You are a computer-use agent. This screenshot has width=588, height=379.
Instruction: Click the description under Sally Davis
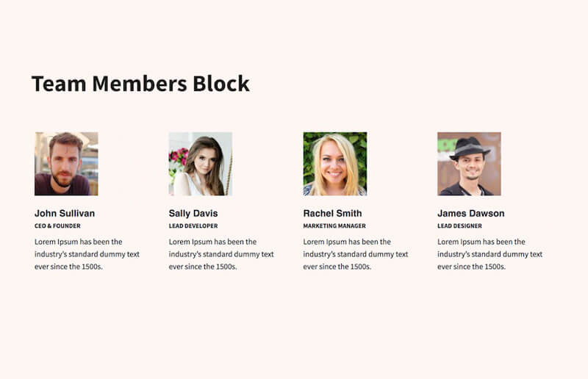[x=221, y=254]
